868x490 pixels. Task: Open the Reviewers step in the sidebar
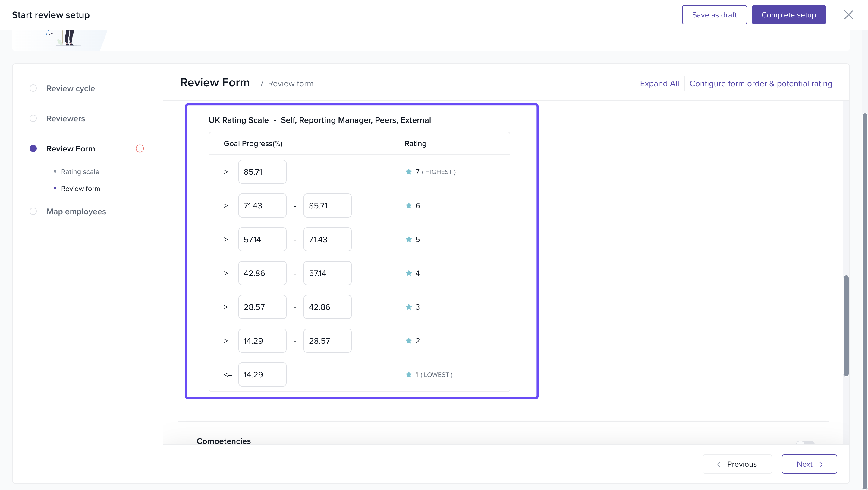point(65,118)
